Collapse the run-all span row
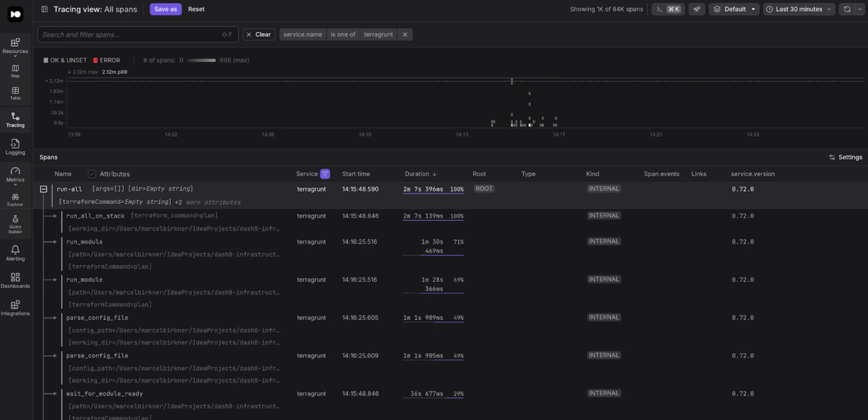This screenshot has height=420, width=868. (x=43, y=189)
